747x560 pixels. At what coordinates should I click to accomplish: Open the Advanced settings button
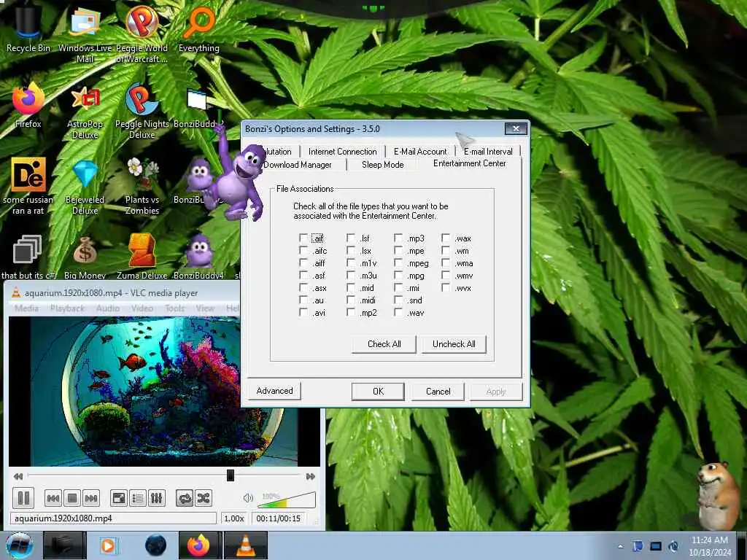[x=274, y=391]
